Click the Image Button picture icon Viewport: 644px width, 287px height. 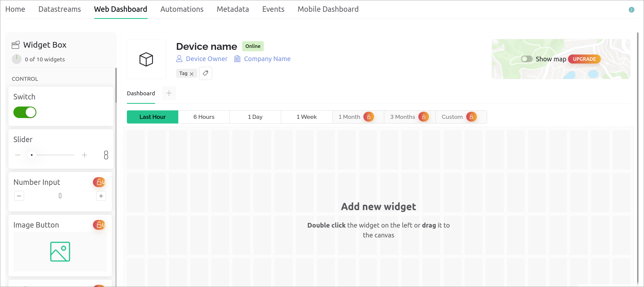pos(60,251)
